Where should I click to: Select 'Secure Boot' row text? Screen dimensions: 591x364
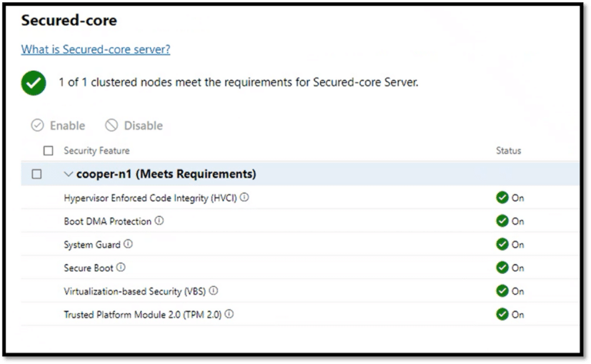point(88,268)
